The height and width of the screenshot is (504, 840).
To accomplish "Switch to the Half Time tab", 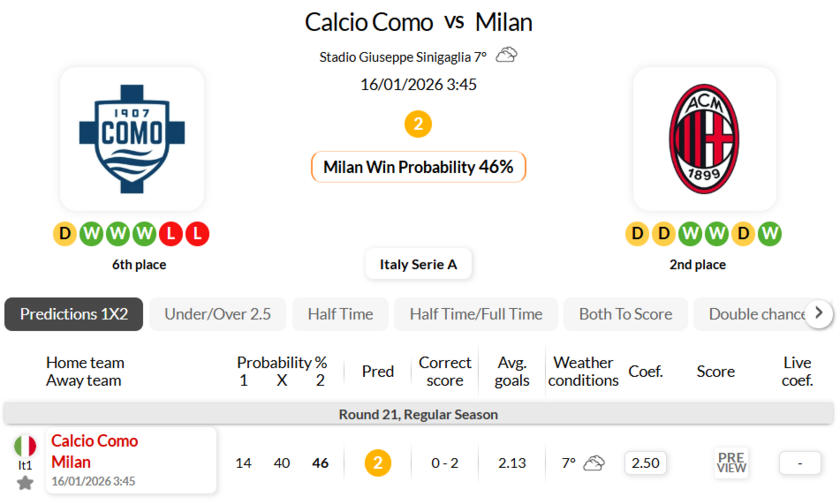I will point(340,314).
